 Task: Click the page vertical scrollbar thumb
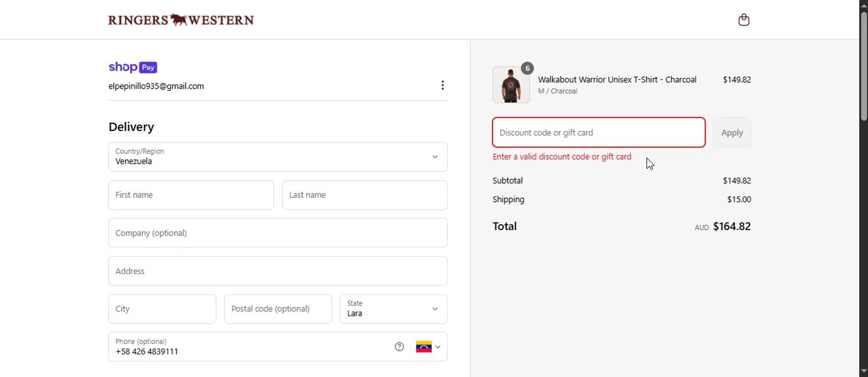point(863,66)
